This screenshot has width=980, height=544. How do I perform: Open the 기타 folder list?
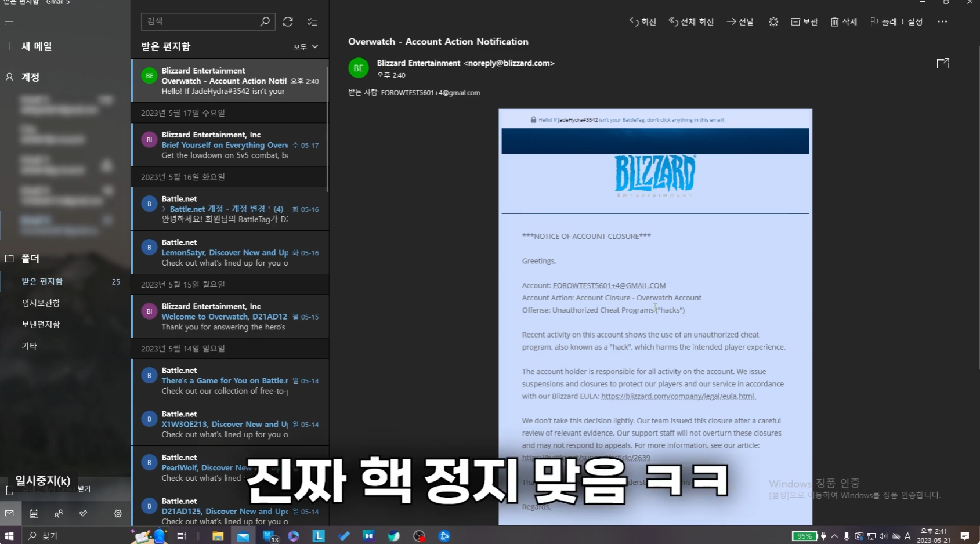click(x=65, y=346)
